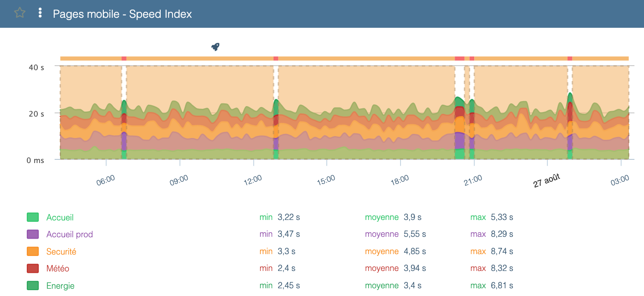The width and height of the screenshot is (644, 296).
Task: Click the Energie min 2,45 s value
Action: [289, 286]
